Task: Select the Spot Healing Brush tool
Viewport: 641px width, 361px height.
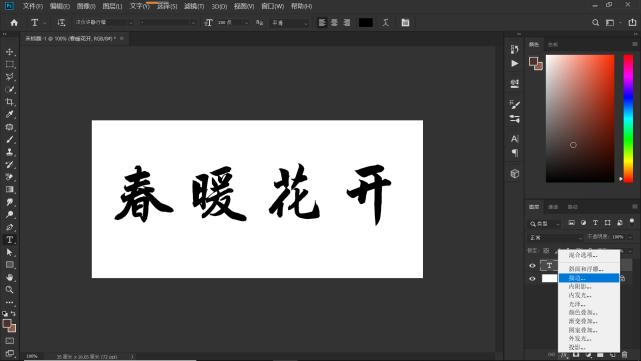Action: click(9, 127)
